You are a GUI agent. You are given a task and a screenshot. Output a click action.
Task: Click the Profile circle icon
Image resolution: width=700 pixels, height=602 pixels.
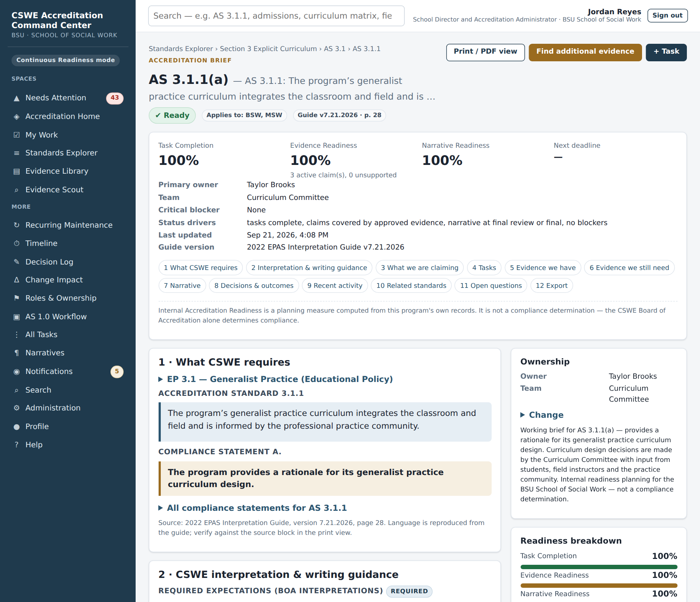click(x=16, y=427)
